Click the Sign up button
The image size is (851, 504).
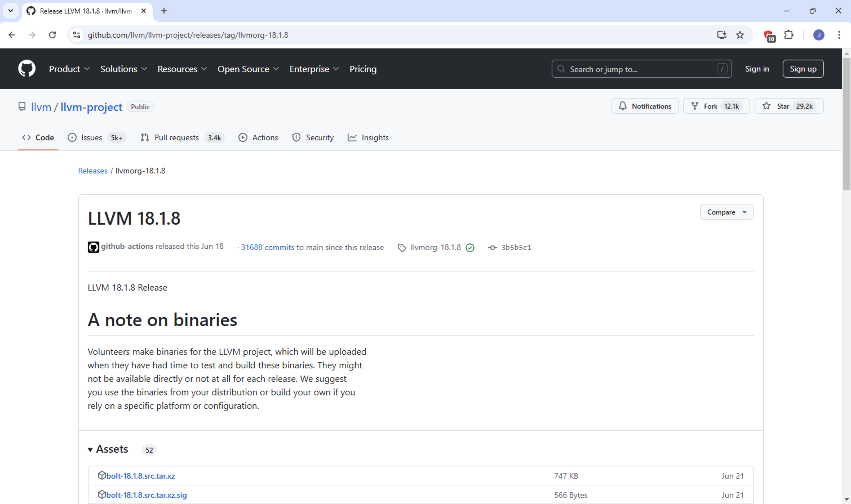pyautogui.click(x=803, y=69)
